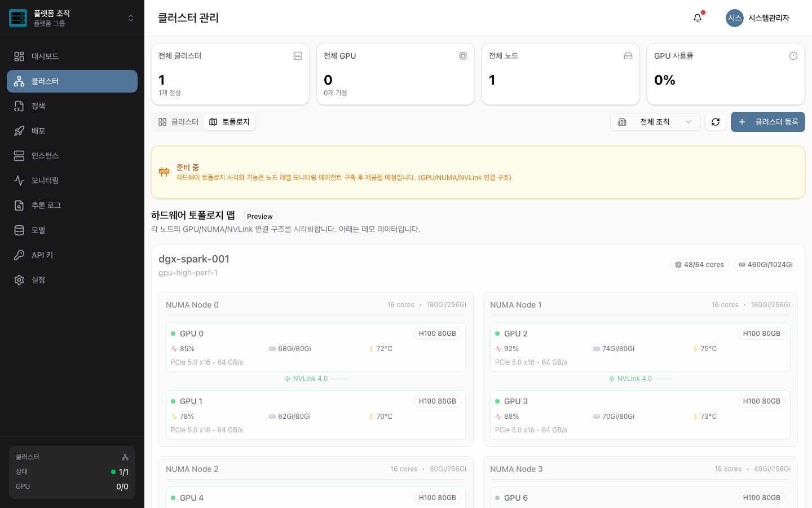Switch to the 토폴로지 tab
The width and height of the screenshot is (812, 508).
pos(230,122)
